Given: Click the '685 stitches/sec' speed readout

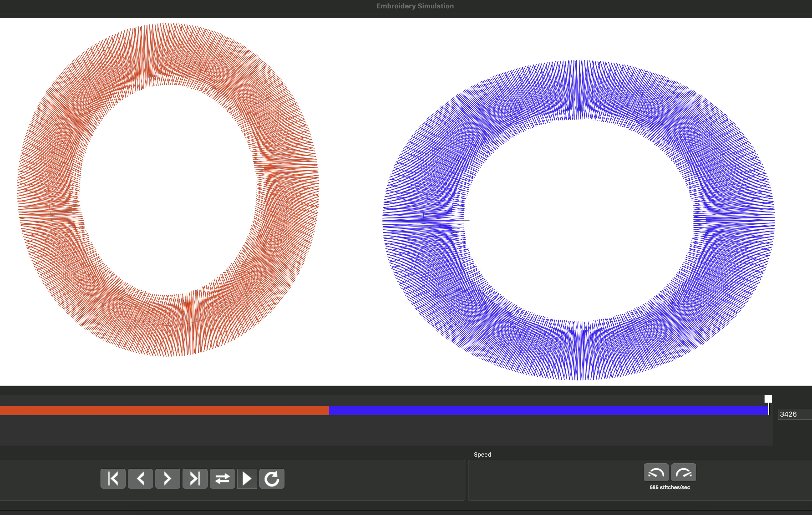Looking at the screenshot, I should click(670, 487).
